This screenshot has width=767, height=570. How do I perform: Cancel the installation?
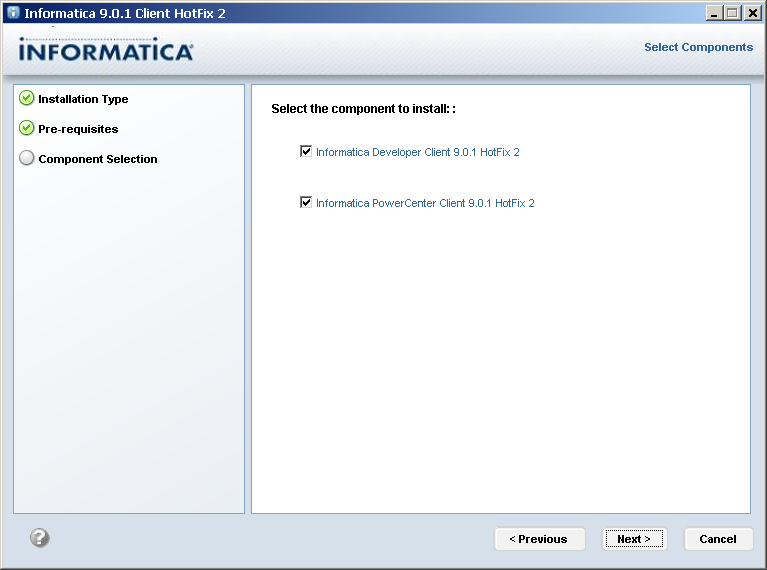[718, 539]
